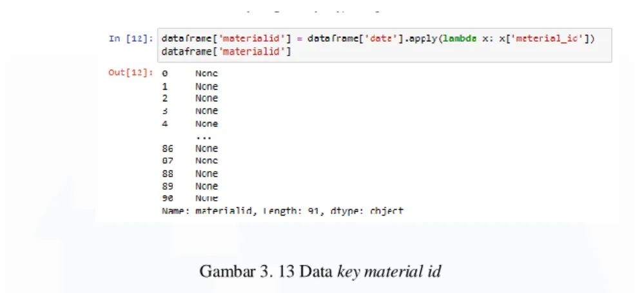Image resolution: width=644 pixels, height=293 pixels.
Task: Click the output row with index 3
Action: (x=190, y=111)
